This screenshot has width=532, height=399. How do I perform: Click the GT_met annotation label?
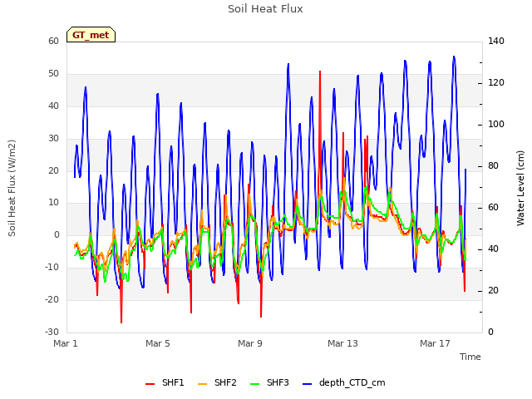click(91, 35)
